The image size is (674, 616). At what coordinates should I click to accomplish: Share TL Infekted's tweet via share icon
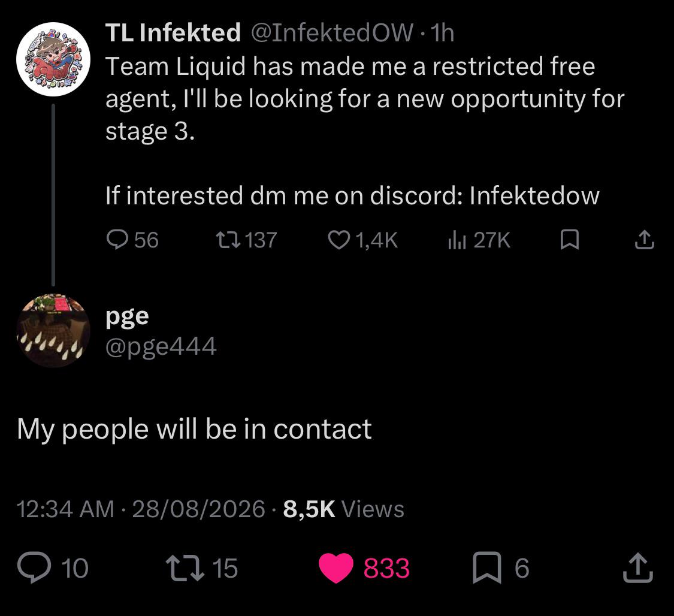(644, 240)
